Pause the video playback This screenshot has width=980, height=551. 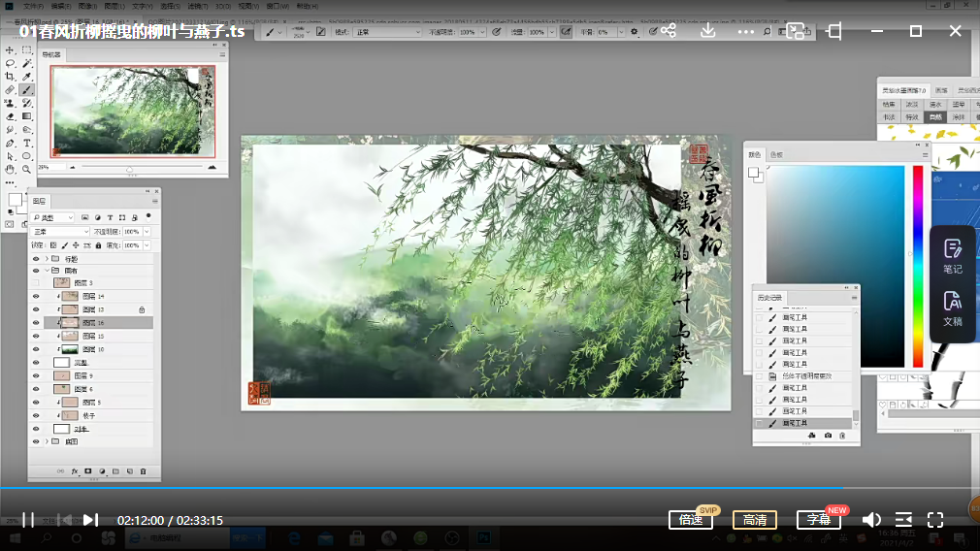pos(28,520)
